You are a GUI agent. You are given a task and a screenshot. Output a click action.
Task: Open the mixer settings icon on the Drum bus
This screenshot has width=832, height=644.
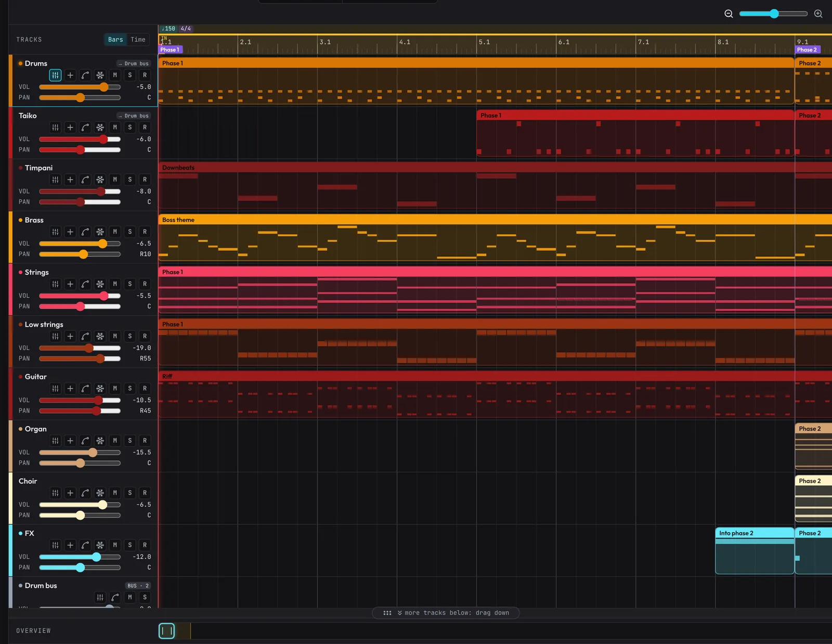pyautogui.click(x=100, y=597)
